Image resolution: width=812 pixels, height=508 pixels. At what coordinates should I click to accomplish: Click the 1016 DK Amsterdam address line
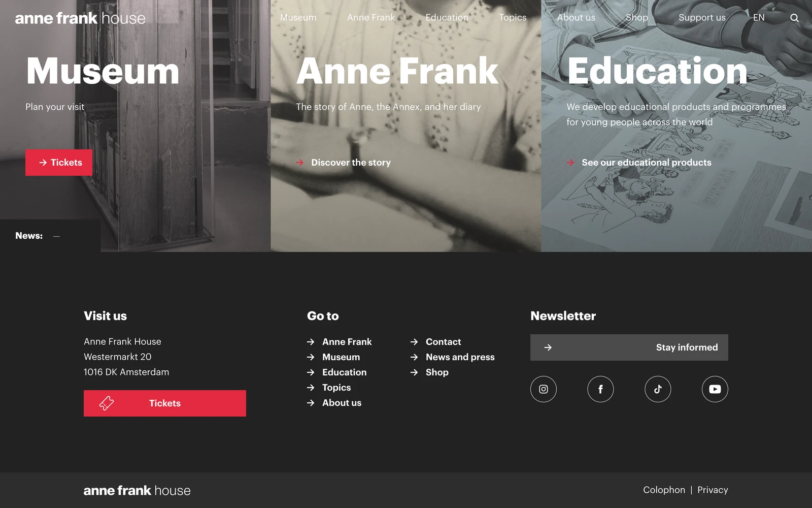click(126, 372)
